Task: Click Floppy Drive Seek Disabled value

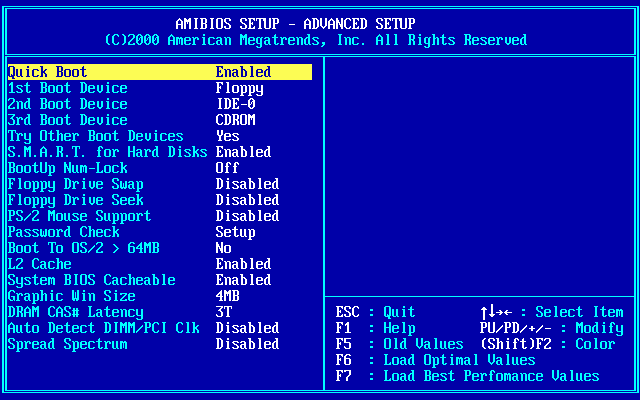Action: tap(247, 200)
